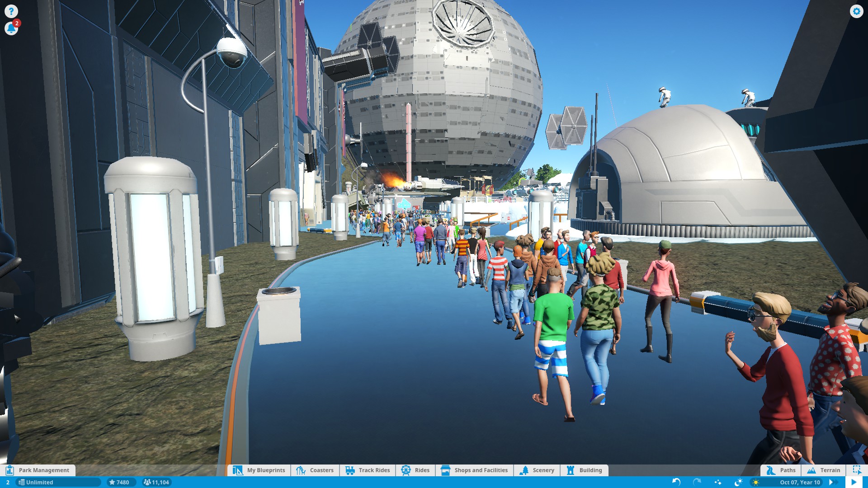868x488 pixels.
Task: Click the sparkles icon in bottom bar
Action: tap(718, 482)
